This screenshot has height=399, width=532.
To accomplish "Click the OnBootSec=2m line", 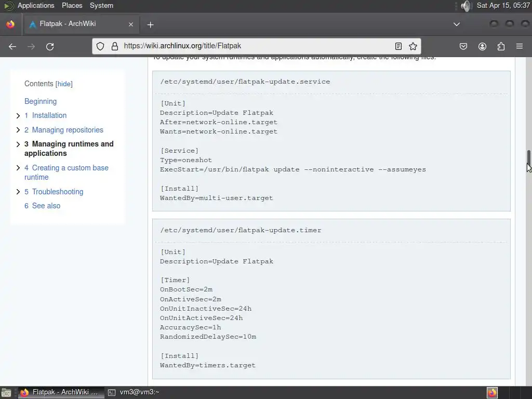I will 187,289.
